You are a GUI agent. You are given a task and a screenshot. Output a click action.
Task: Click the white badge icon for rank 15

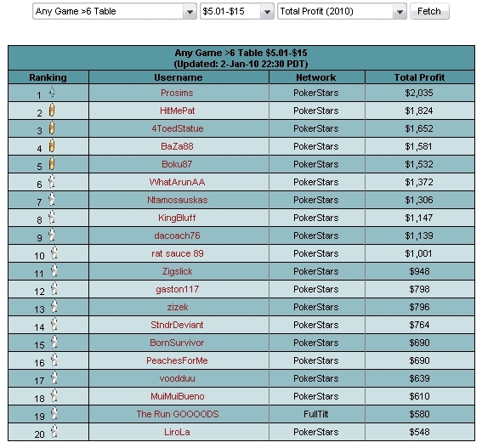54,342
